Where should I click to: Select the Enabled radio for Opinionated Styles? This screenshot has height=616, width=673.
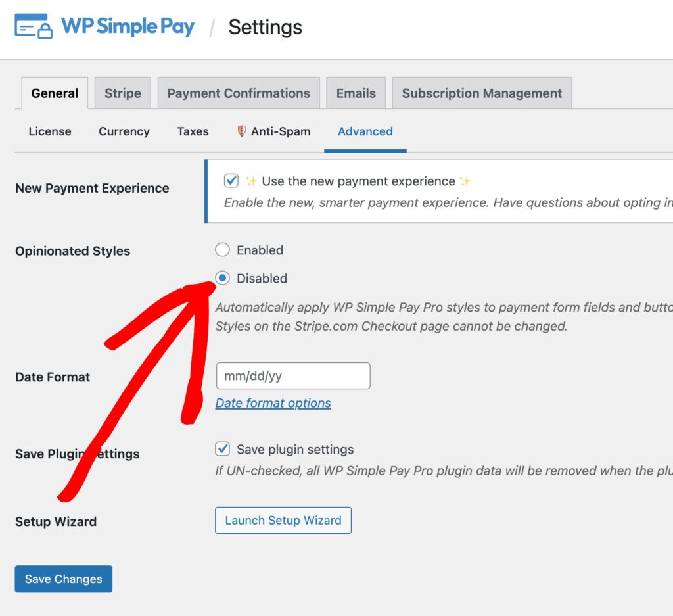223,250
